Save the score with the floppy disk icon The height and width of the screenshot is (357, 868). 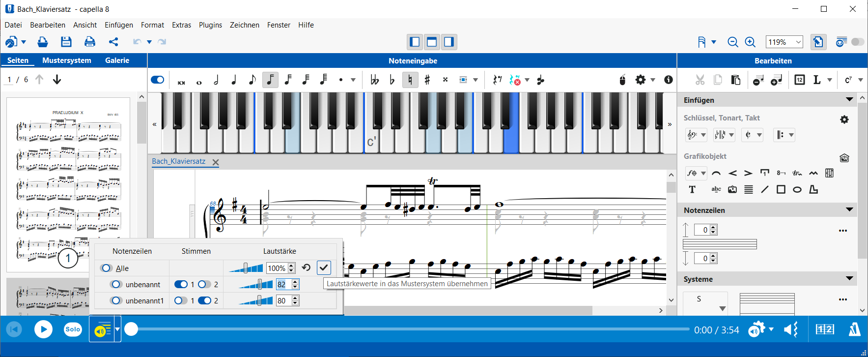pos(66,42)
